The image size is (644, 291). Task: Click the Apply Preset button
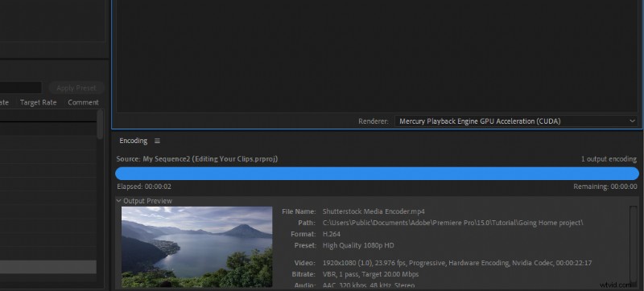76,88
